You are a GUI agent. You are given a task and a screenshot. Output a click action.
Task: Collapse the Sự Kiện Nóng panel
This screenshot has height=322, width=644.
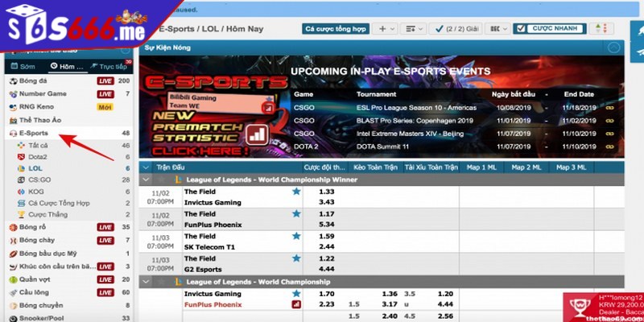(x=613, y=47)
